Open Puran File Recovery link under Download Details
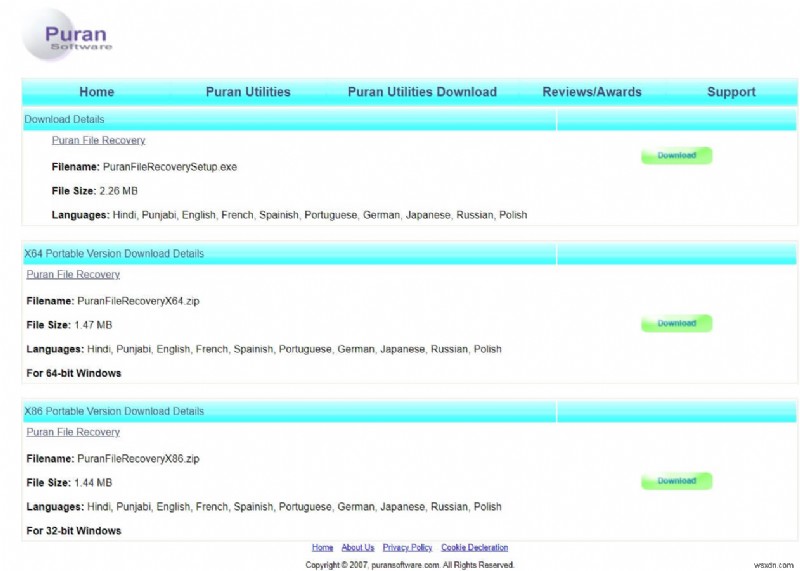Image resolution: width=800 pixels, height=571 pixels. [98, 140]
